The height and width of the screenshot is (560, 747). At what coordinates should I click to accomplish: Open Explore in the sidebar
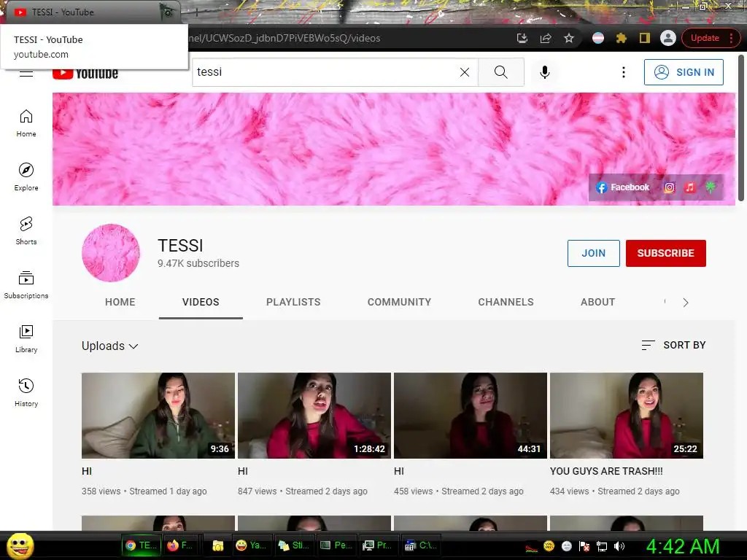[x=26, y=177]
